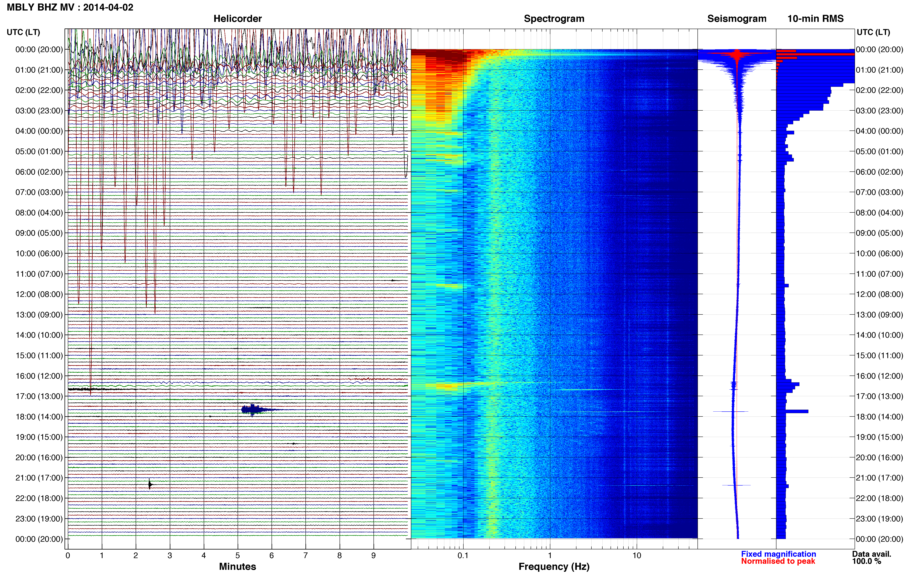Click the red RMS bar at top
This screenshot has height=578, width=924.
pyautogui.click(x=815, y=54)
